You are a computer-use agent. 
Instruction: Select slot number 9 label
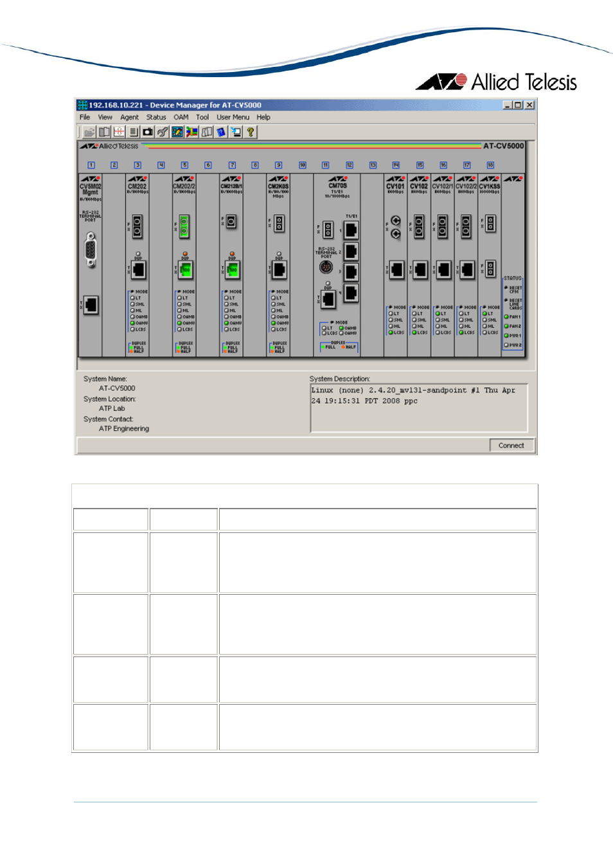[x=278, y=165]
